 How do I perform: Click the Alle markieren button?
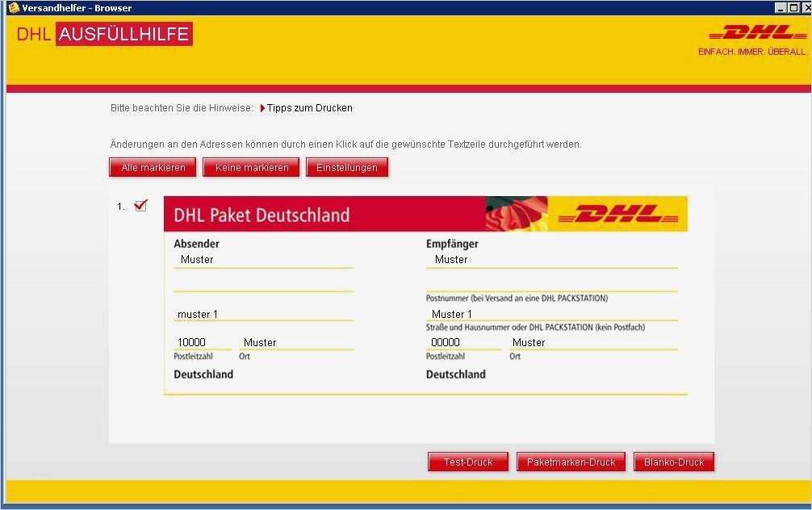[153, 168]
